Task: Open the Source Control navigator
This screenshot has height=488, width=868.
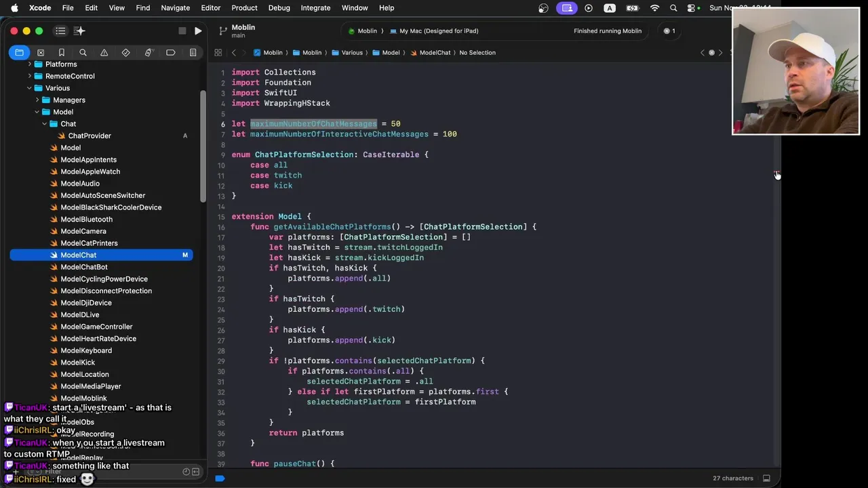Action: (41, 52)
